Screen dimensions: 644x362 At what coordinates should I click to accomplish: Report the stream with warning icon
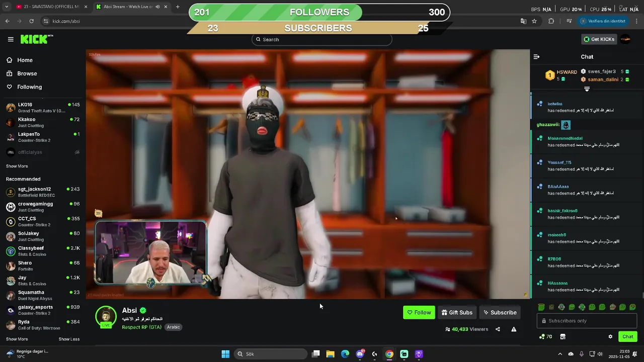(514, 329)
